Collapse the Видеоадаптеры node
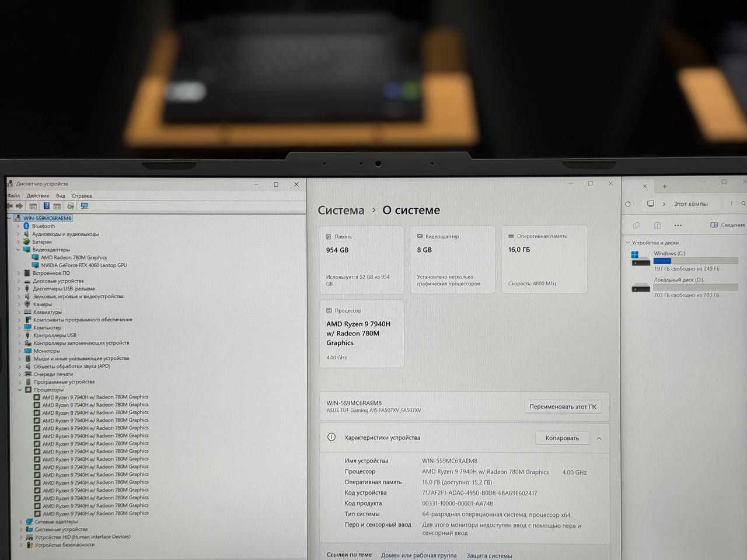The height and width of the screenshot is (560, 747). [18, 250]
